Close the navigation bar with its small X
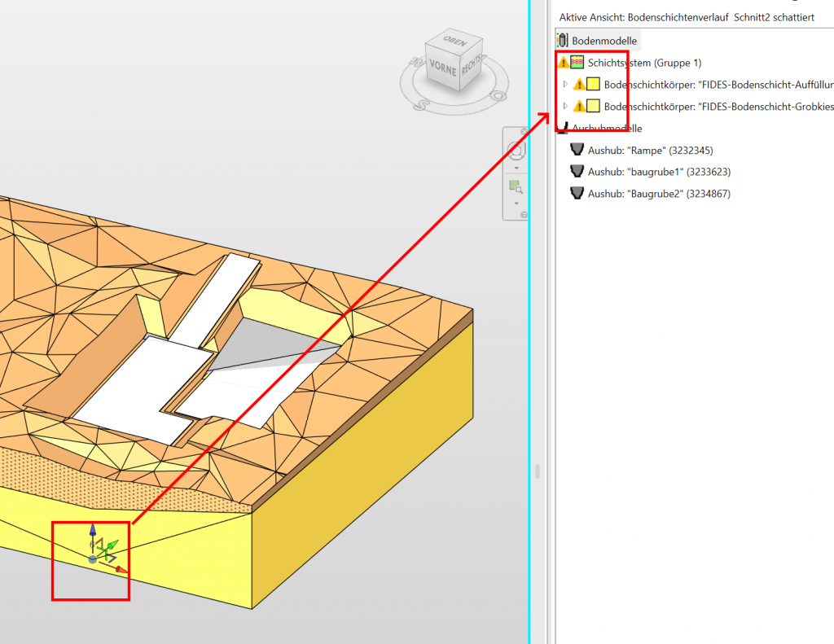Image resolution: width=834 pixels, height=644 pixels. click(524, 132)
